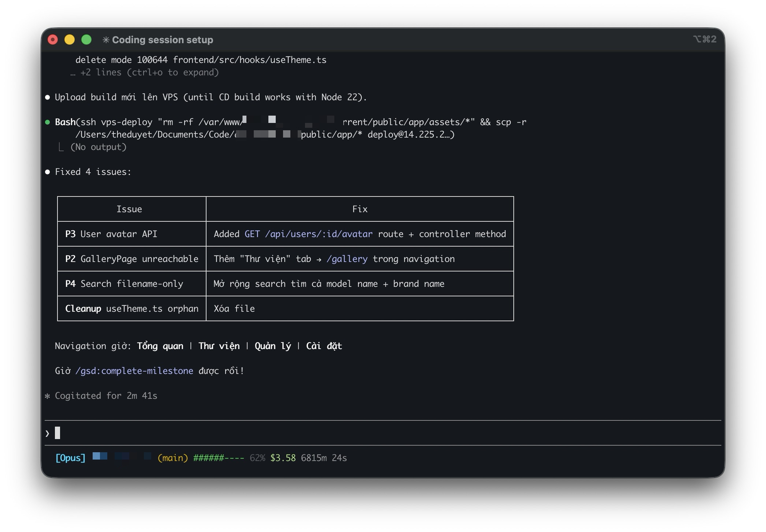Click the keyboard shortcut indicator in title bar
Viewport: 766px width, 532px height.
(x=704, y=39)
